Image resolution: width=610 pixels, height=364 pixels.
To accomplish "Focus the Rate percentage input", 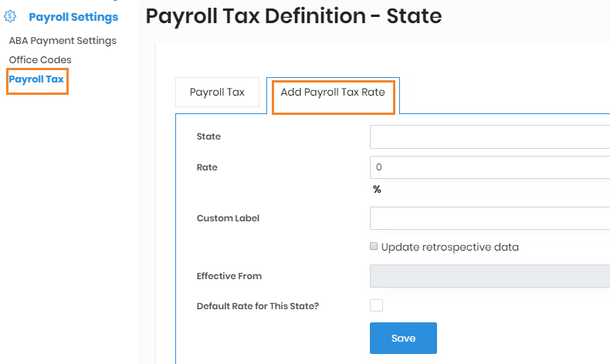I will [490, 167].
